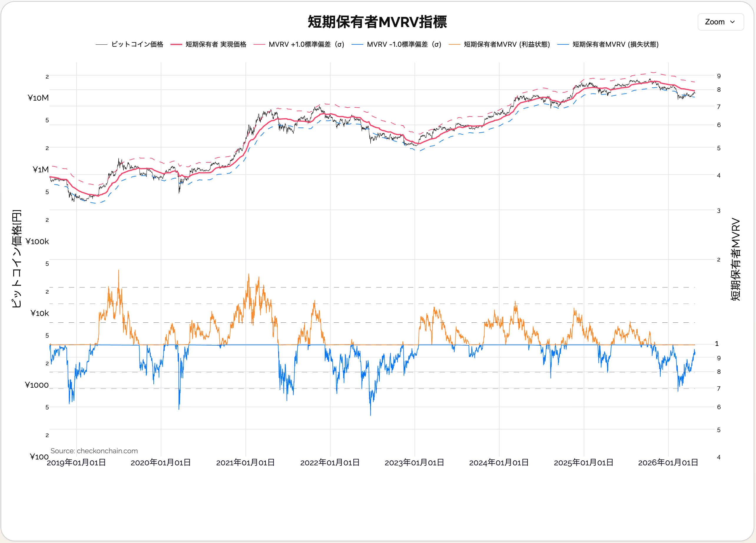Click black line icon for Bitcoin price legend
This screenshot has height=543, width=756.
click(x=101, y=44)
